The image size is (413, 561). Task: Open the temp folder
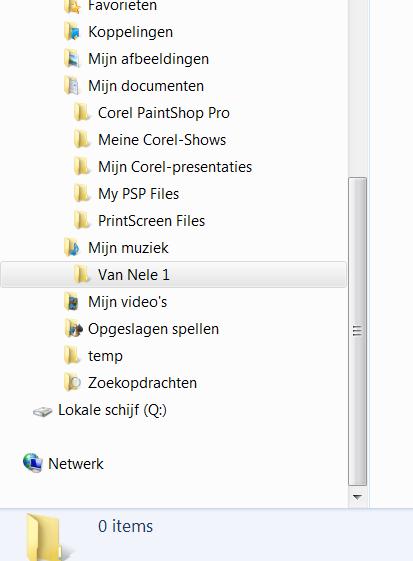point(94,356)
